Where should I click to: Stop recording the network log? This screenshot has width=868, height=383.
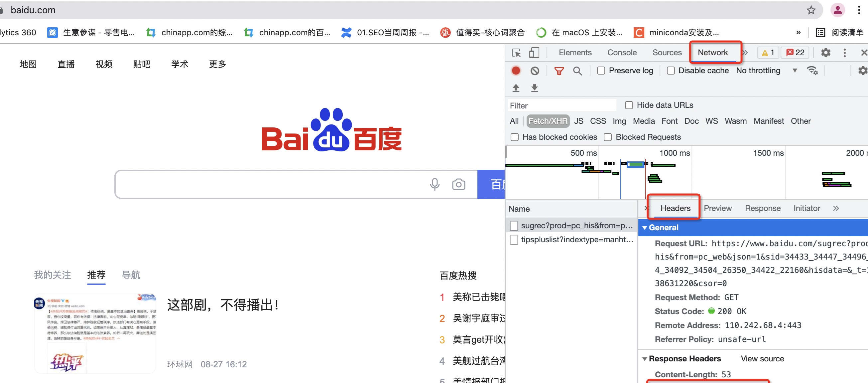point(516,71)
